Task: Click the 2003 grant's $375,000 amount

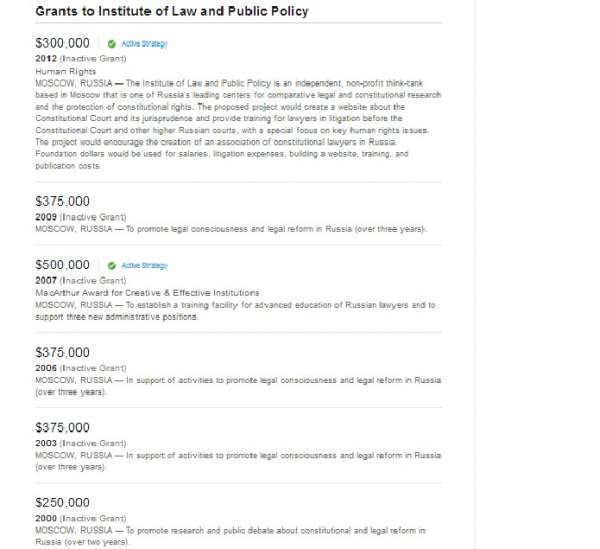Action: (x=62, y=427)
